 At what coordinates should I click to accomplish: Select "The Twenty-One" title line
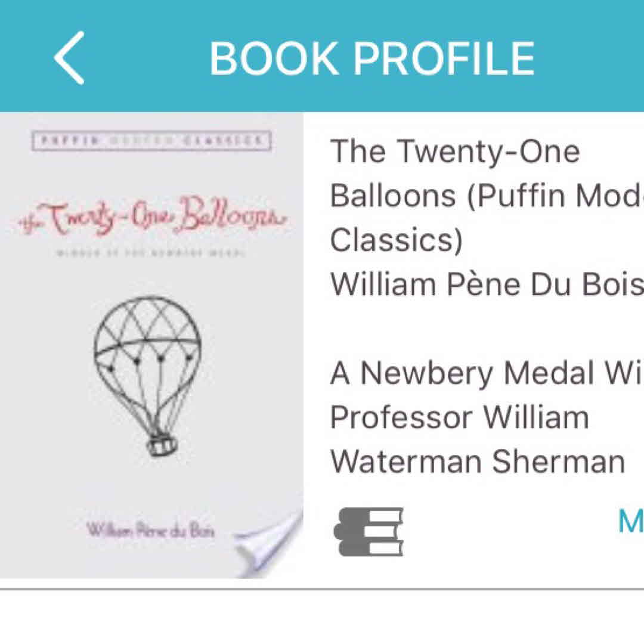[455, 151]
